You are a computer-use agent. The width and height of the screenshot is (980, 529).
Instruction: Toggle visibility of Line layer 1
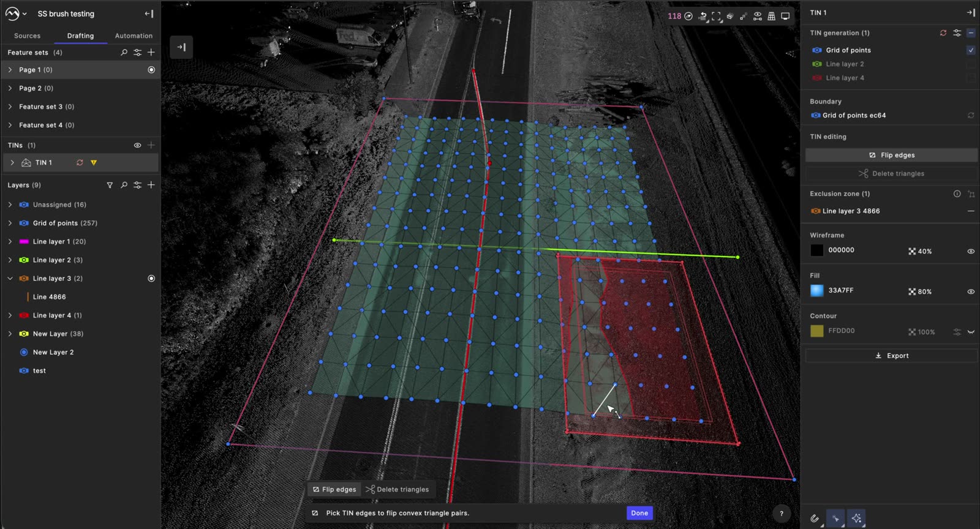coord(24,242)
